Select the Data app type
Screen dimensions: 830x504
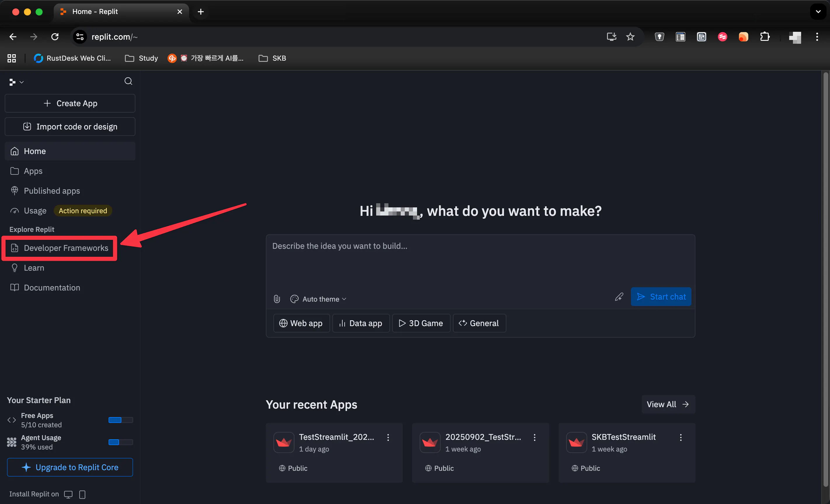point(361,323)
